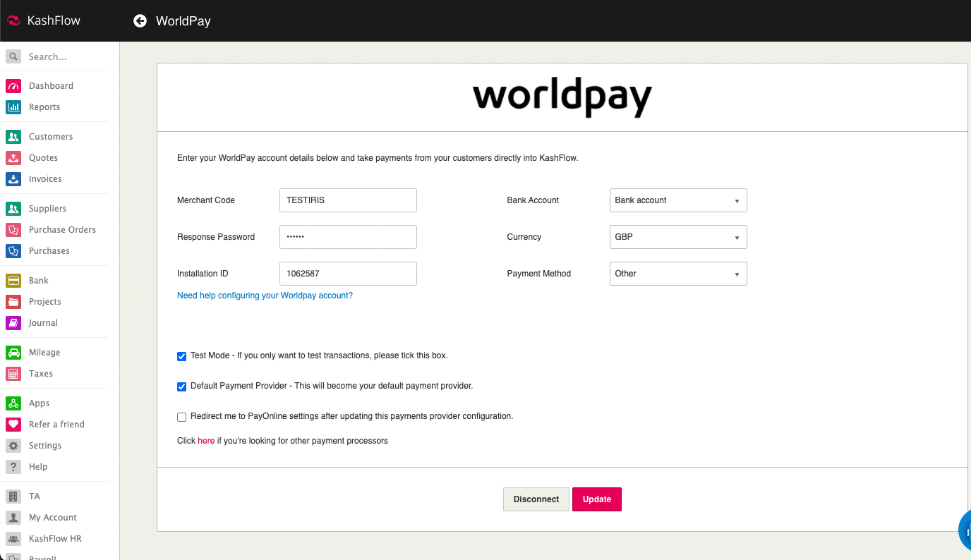Viewport: 971px width, 560px height.
Task: Open the Dashboard from the sidebar
Action: pos(50,85)
